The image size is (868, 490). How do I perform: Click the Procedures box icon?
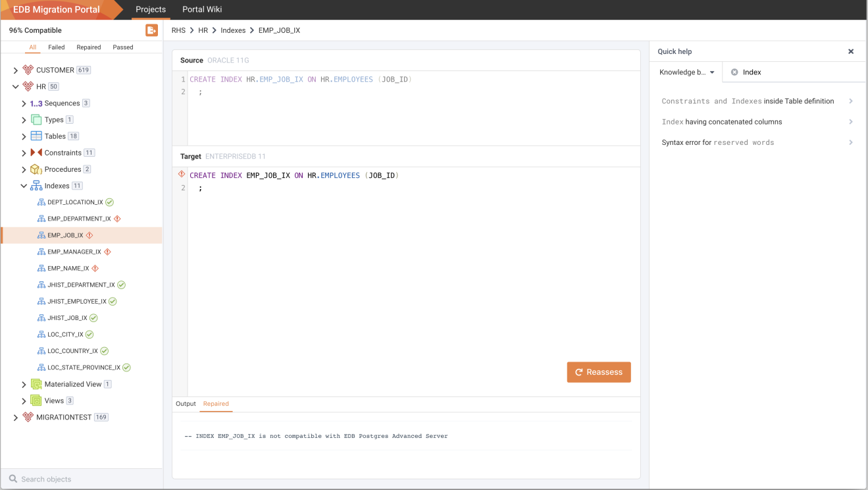(x=36, y=169)
